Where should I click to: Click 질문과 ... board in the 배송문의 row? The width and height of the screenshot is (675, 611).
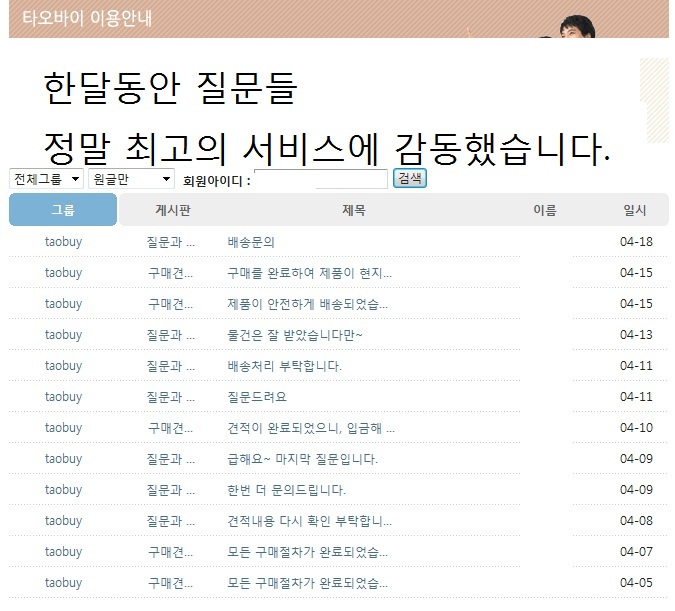[x=170, y=242]
